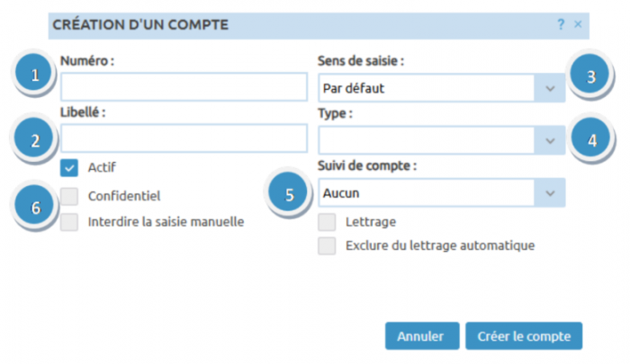Click numbered callout badge 5

coord(289,193)
